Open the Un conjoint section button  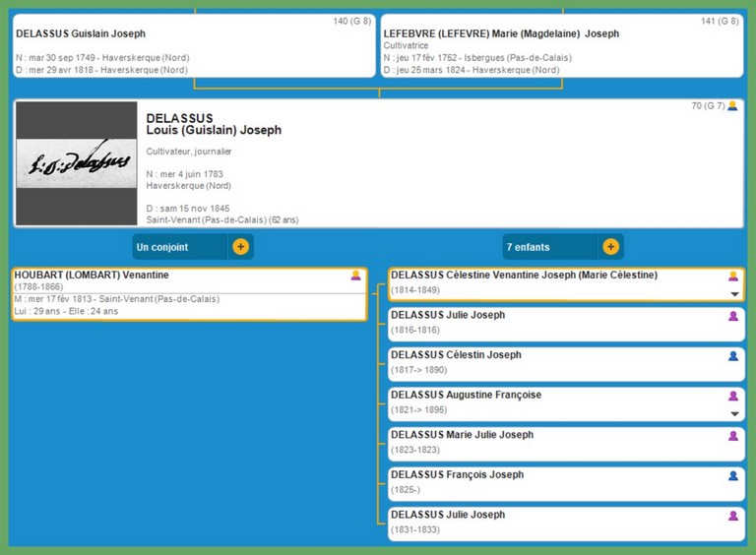pos(179,247)
